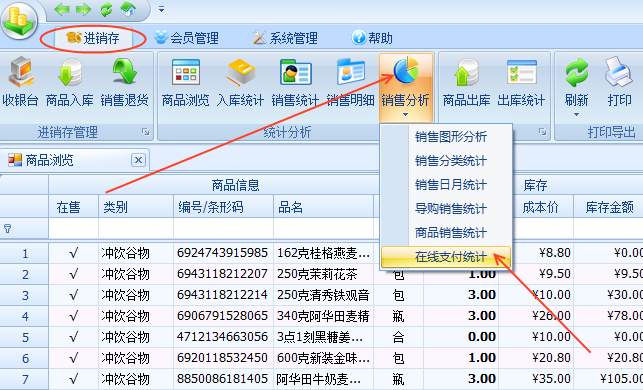Select product cell 250克茉莉花茶
Viewport: 643px width, 390px height.
point(324,274)
